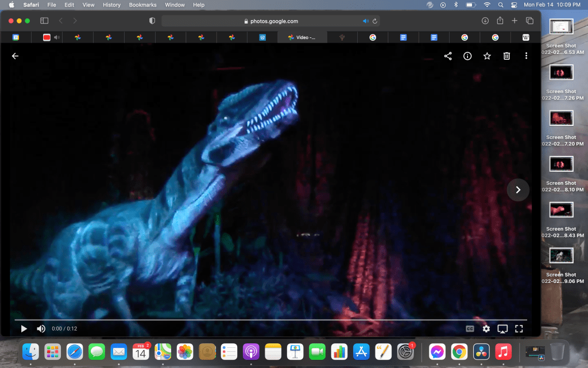Open the Bookmarks menu
The height and width of the screenshot is (368, 588).
142,5
